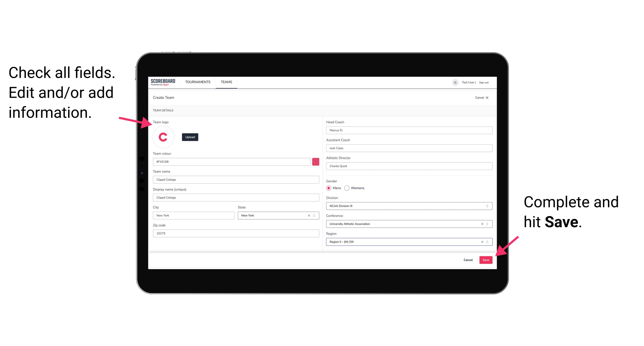Open the TEAMS tab
Viewport: 644px width, 346px height.
[x=226, y=82]
